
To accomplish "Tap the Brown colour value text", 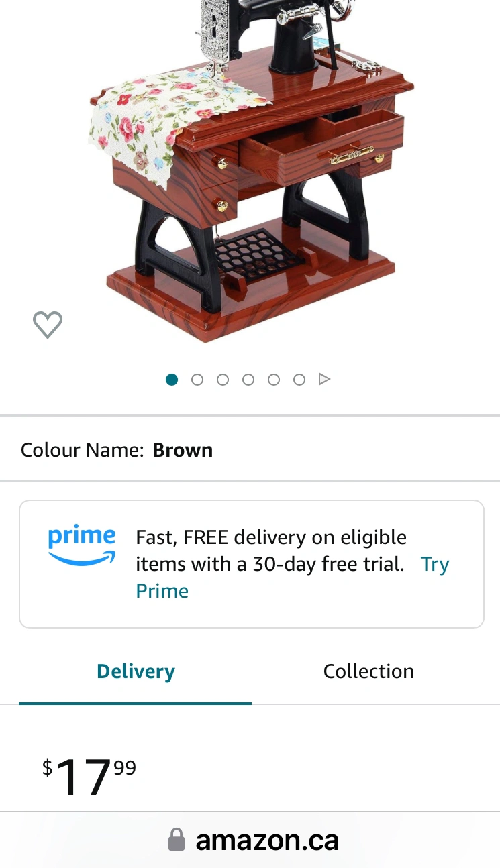I will (183, 449).
